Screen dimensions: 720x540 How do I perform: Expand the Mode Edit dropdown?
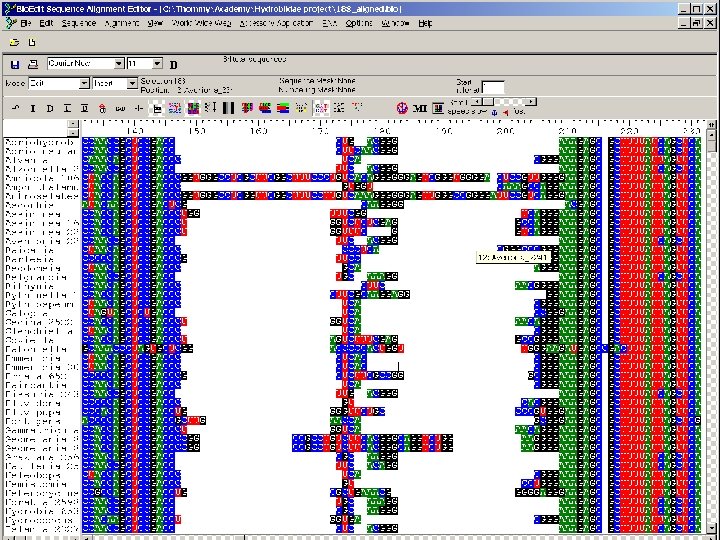tap(84, 84)
